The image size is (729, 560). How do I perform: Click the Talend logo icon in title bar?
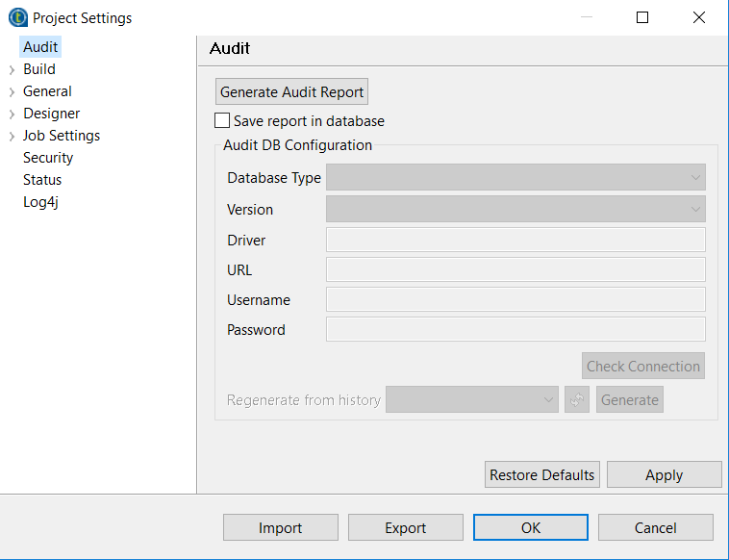click(17, 17)
